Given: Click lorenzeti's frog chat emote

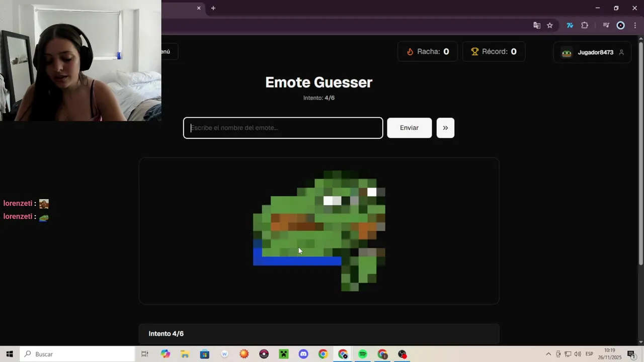Looking at the screenshot, I should pyautogui.click(x=44, y=217).
